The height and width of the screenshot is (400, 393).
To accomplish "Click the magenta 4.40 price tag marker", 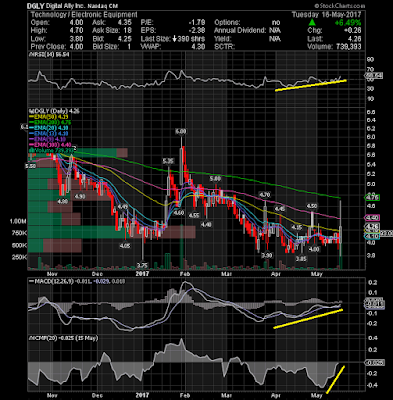I will (373, 218).
